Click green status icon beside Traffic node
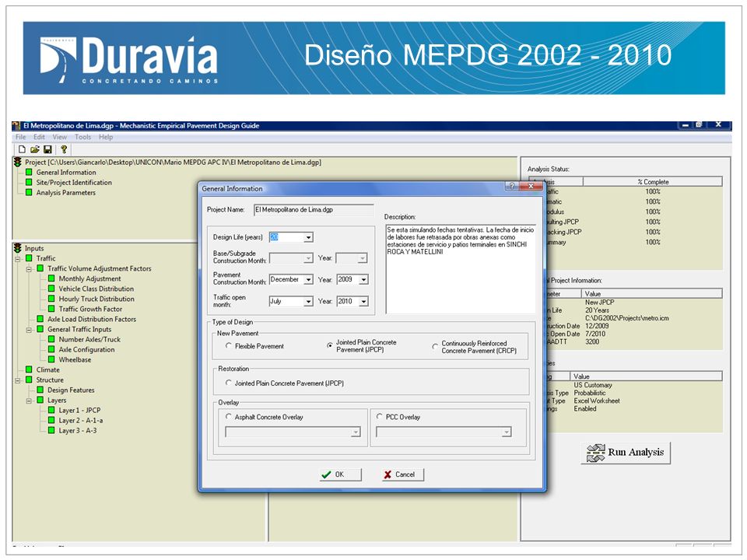 tap(29, 258)
